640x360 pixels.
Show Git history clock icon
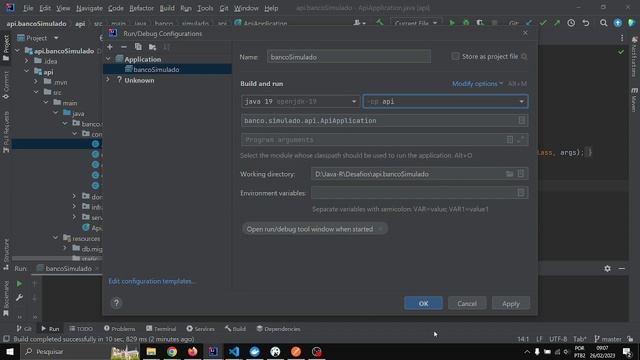(x=571, y=23)
